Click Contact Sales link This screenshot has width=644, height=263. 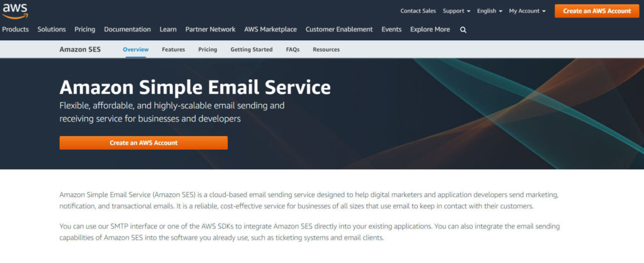coord(418,11)
